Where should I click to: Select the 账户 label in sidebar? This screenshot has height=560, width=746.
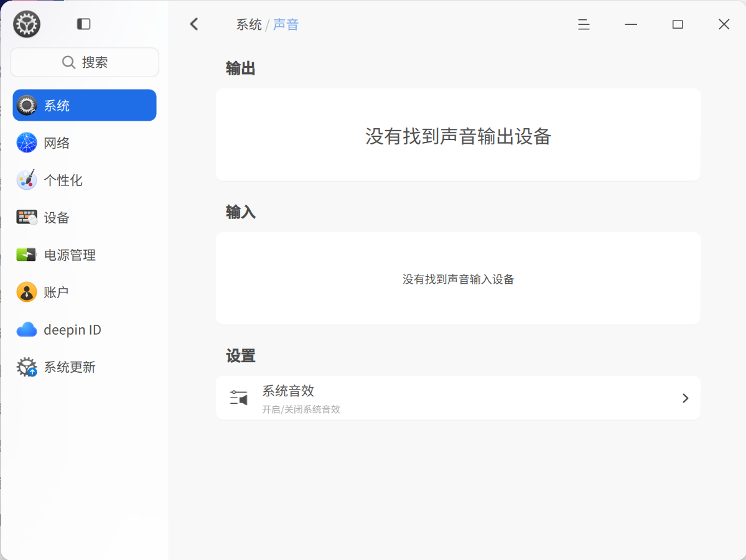pos(56,292)
